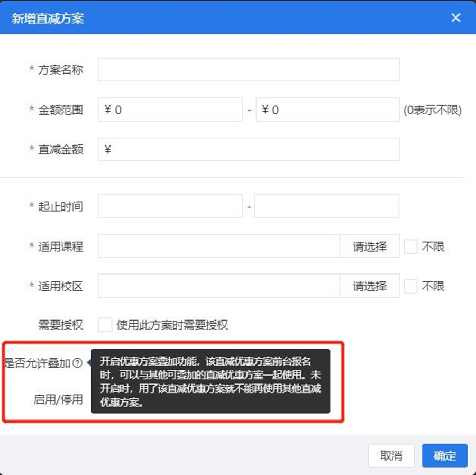Check 不限 for 适用校区
This screenshot has height=475, width=476.
(411, 286)
